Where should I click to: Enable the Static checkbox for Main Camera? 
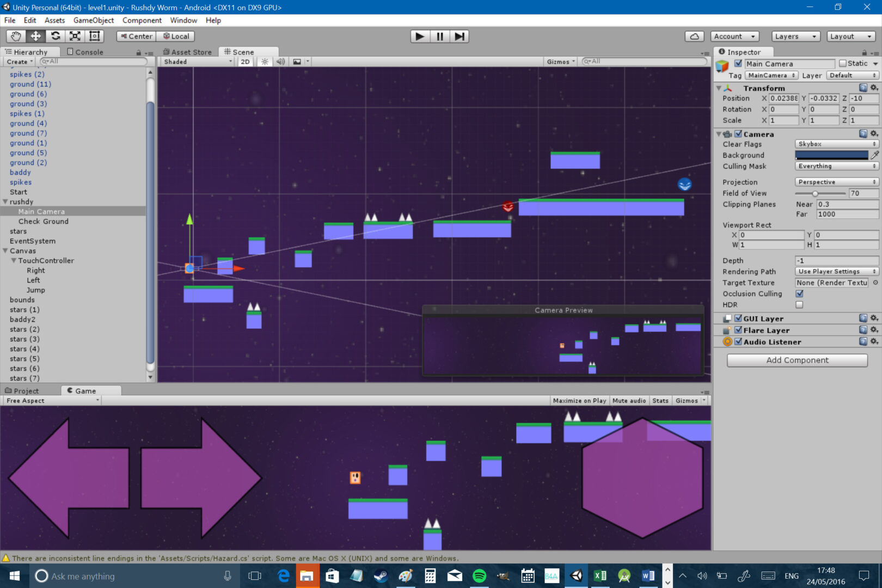tap(842, 63)
